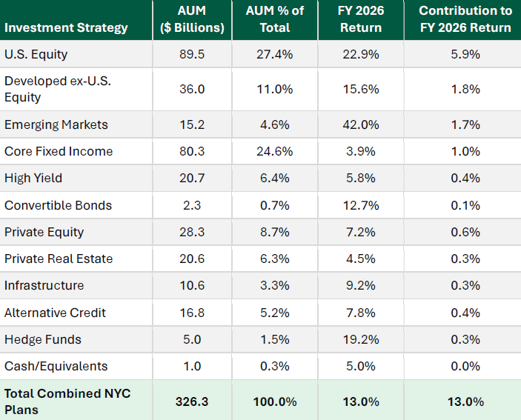Select the Cash/Equivalents row label
Viewport: 521px width, 420px height.
pyautogui.click(x=56, y=366)
